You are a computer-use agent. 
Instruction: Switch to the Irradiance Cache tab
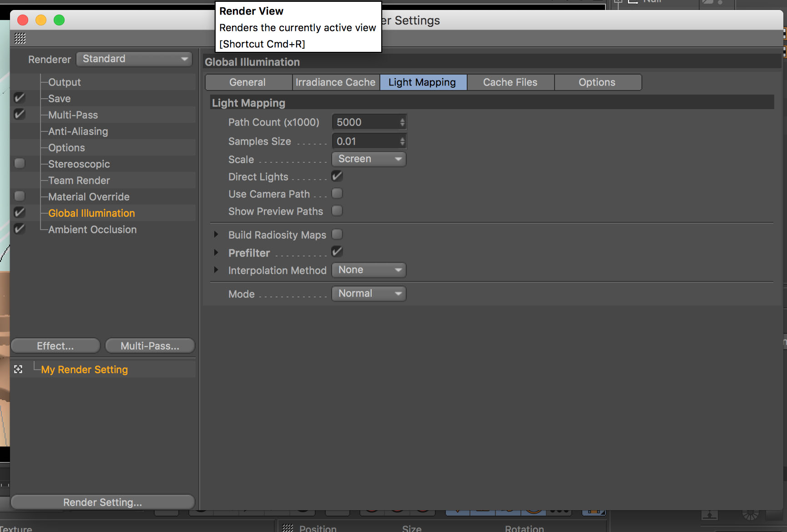click(335, 82)
